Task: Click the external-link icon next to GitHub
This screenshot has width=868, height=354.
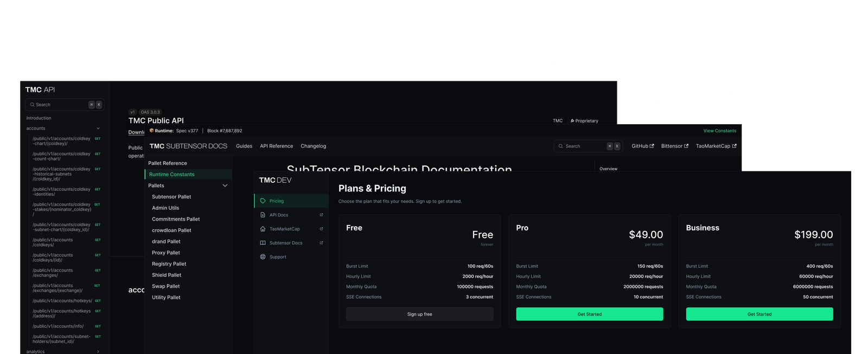Action: click(x=652, y=146)
